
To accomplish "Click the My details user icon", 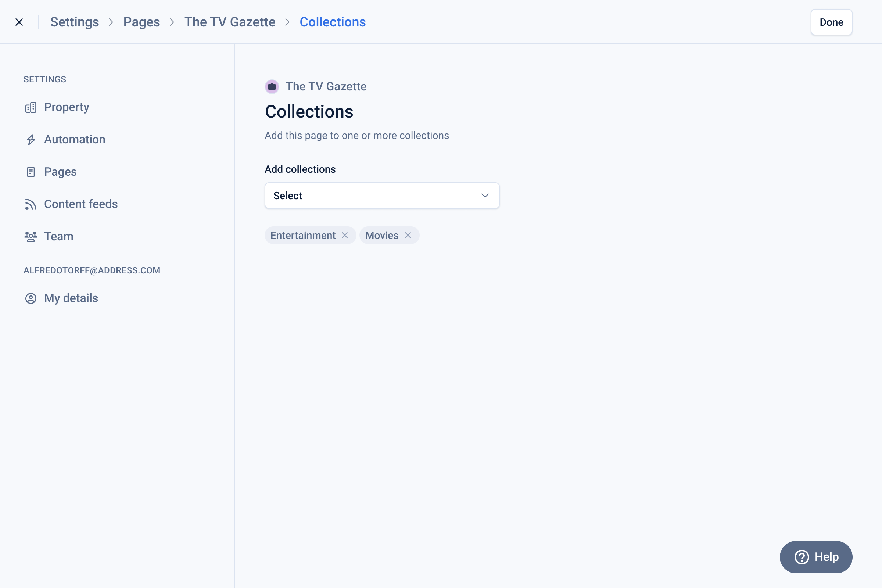I will (31, 298).
